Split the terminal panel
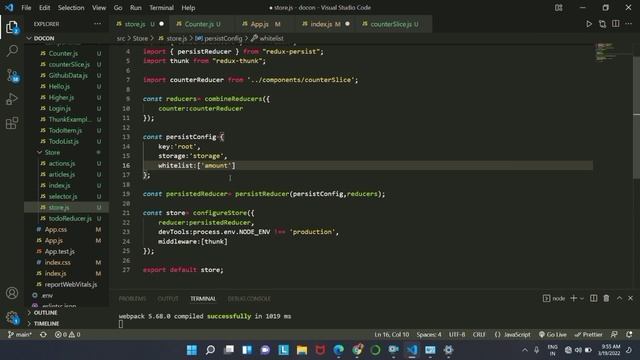 (593, 298)
